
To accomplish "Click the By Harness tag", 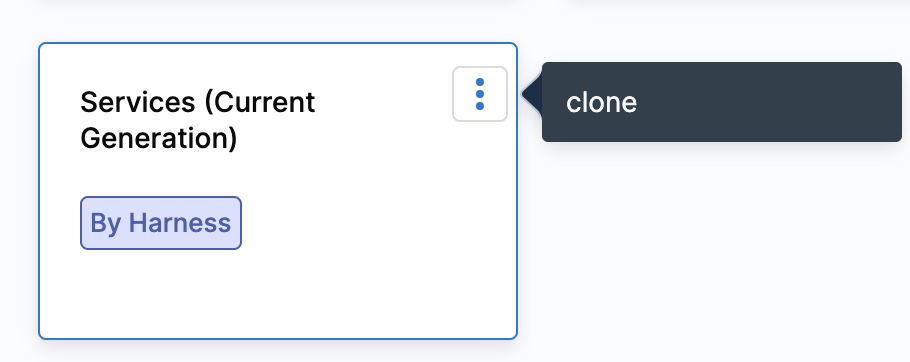I will click(x=161, y=223).
